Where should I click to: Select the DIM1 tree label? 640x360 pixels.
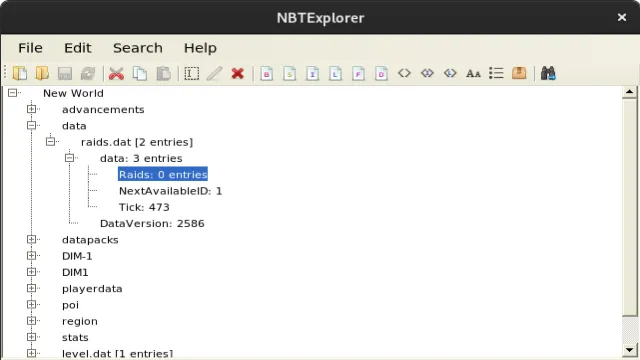pos(75,272)
